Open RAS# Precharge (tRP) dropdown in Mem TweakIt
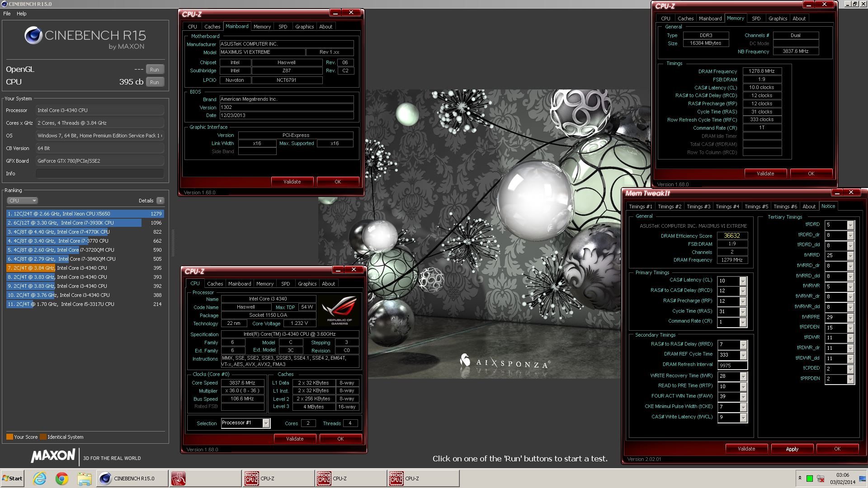 pos(743,301)
